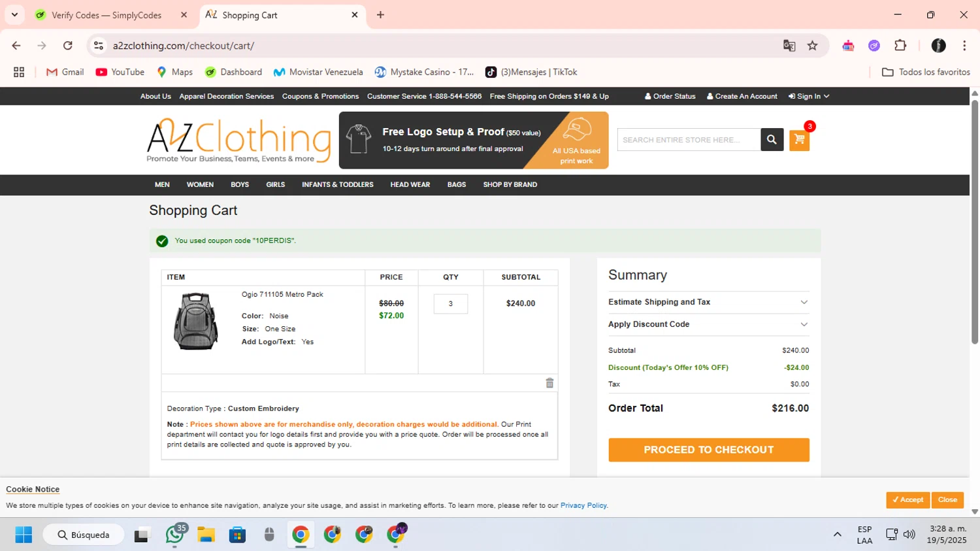This screenshot has width=980, height=551.
Task: Click Windows taskbar Búsqueda search box
Action: [x=84, y=535]
